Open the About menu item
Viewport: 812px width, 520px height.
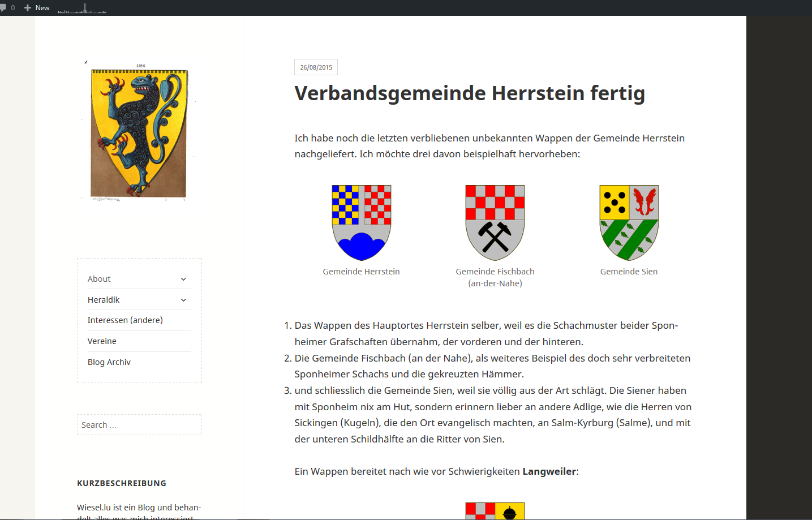(99, 279)
